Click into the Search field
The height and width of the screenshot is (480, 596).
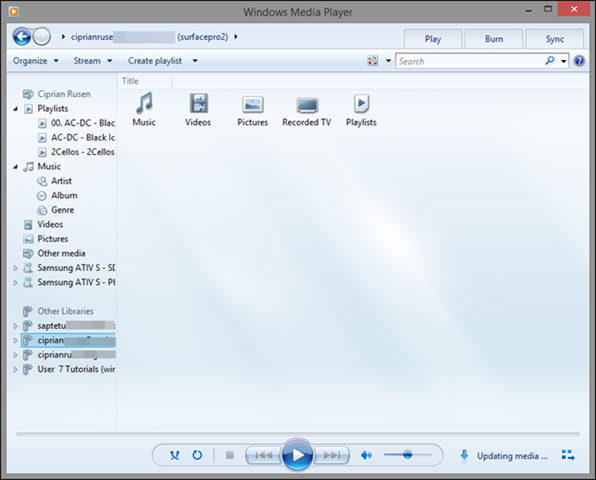coord(470,61)
